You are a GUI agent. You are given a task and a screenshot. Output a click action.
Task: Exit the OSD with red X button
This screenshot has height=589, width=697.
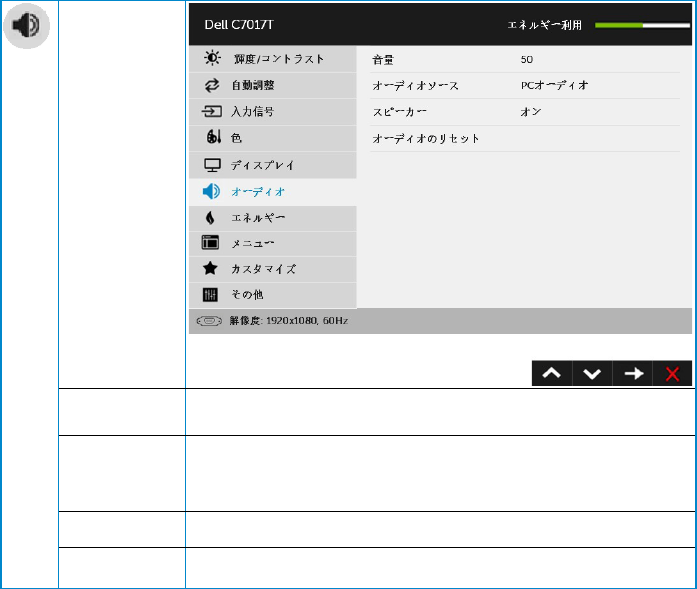[x=672, y=373]
